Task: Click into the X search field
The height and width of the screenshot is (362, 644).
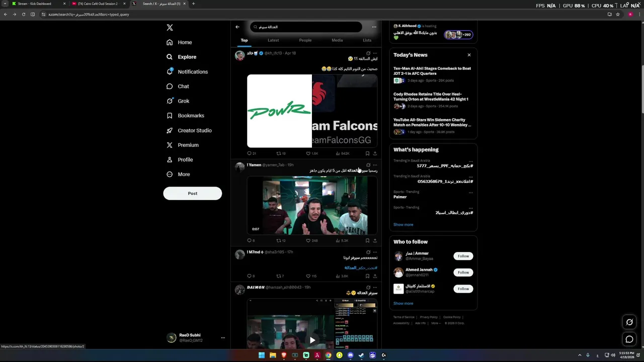Action: pos(306,27)
